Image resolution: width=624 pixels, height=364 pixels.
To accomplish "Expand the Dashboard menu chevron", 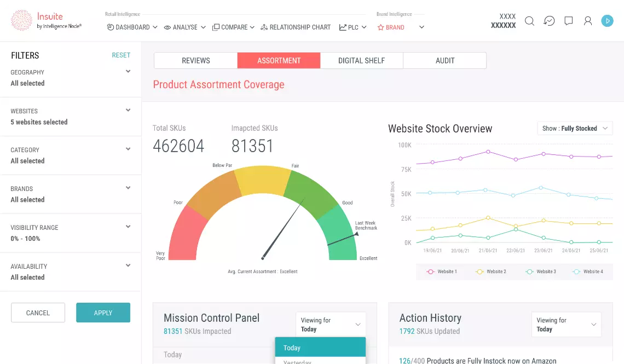I will click(x=155, y=27).
